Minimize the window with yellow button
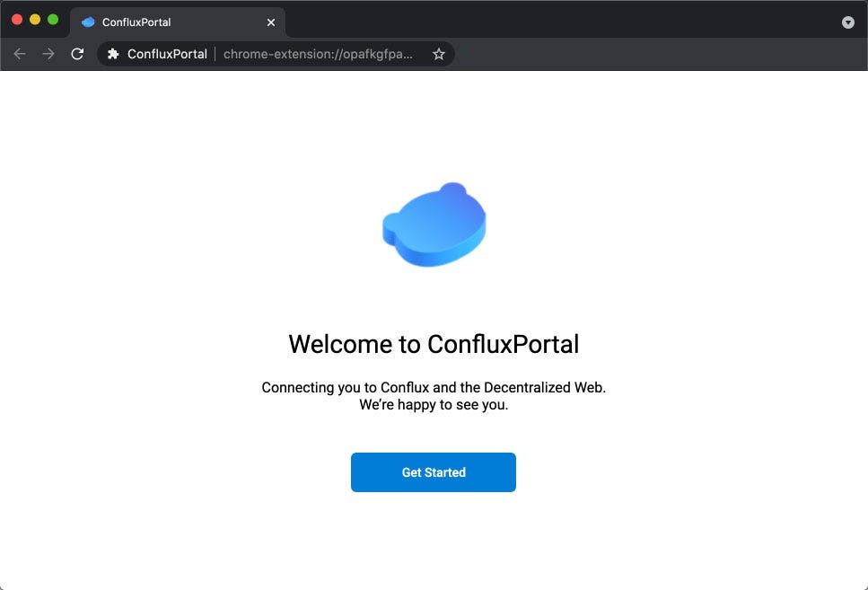The height and width of the screenshot is (590, 868). [35, 20]
